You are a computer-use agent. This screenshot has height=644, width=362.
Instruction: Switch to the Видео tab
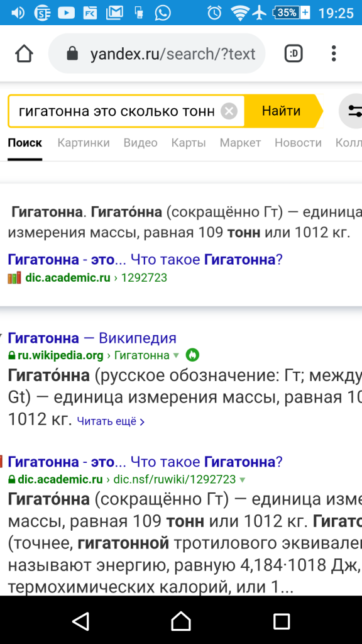click(141, 143)
